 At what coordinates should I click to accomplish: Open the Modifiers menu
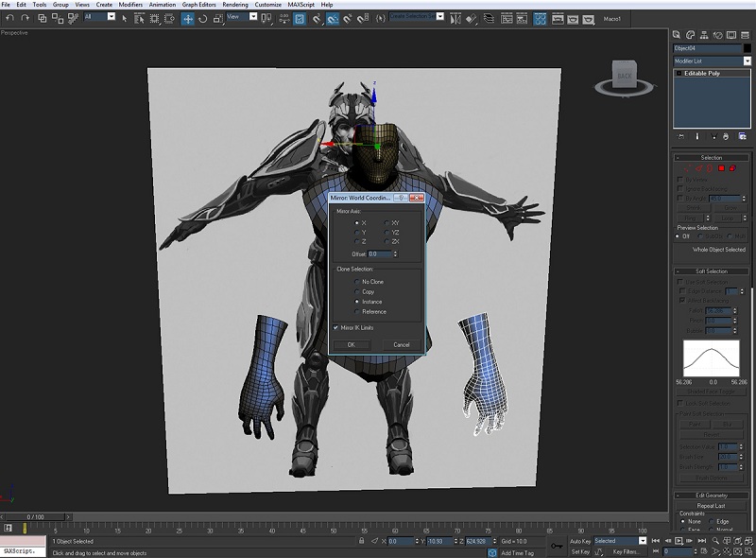130,5
